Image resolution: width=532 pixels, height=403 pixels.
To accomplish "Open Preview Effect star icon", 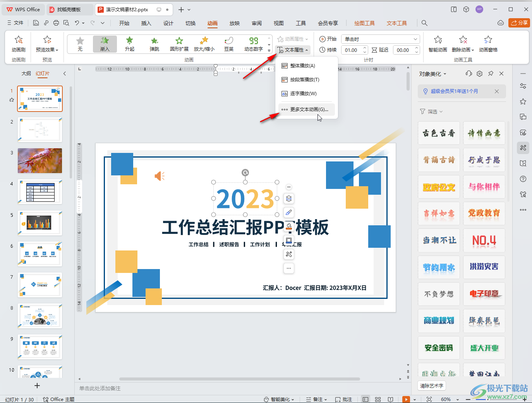I will (47, 40).
